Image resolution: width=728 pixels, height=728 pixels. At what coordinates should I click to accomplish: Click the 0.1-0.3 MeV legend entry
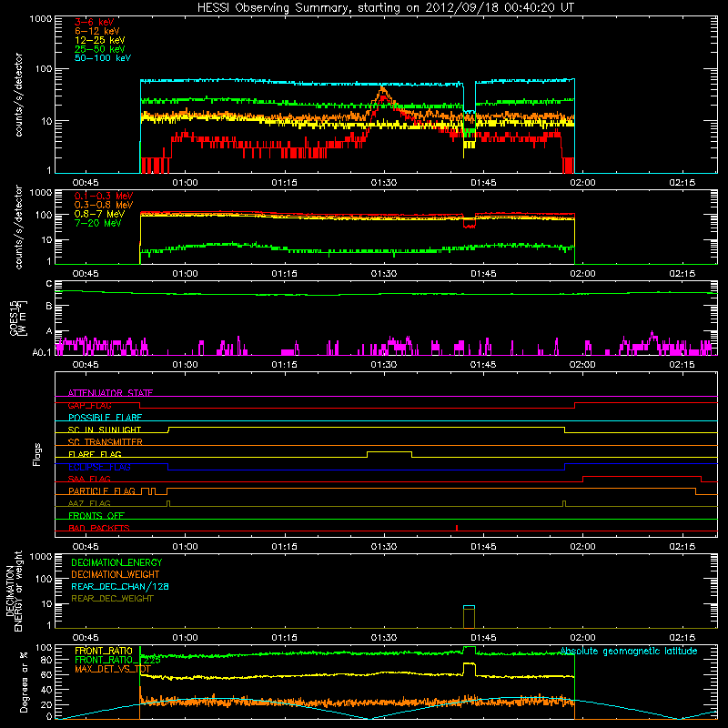(x=104, y=196)
